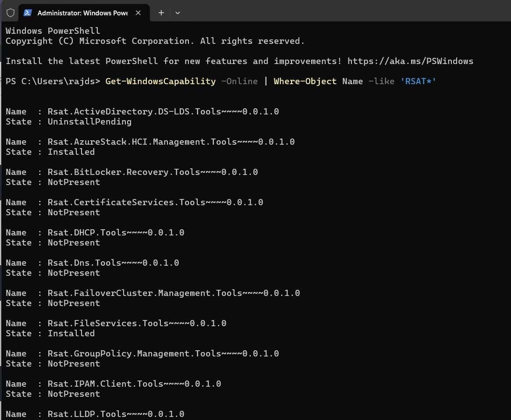Click the Rsat.AzureStack.HCI.Management.Tools entry
511x420 pixels.
click(171, 142)
